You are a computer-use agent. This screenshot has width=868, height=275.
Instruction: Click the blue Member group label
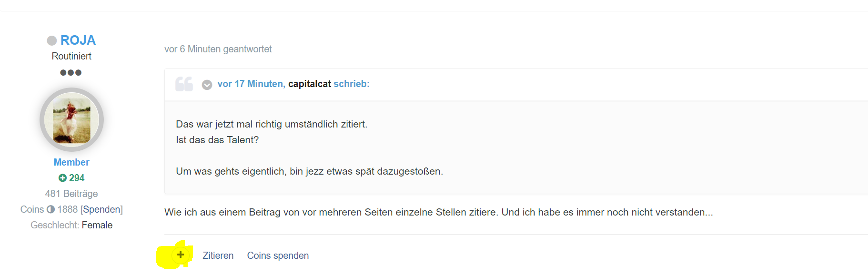click(71, 162)
